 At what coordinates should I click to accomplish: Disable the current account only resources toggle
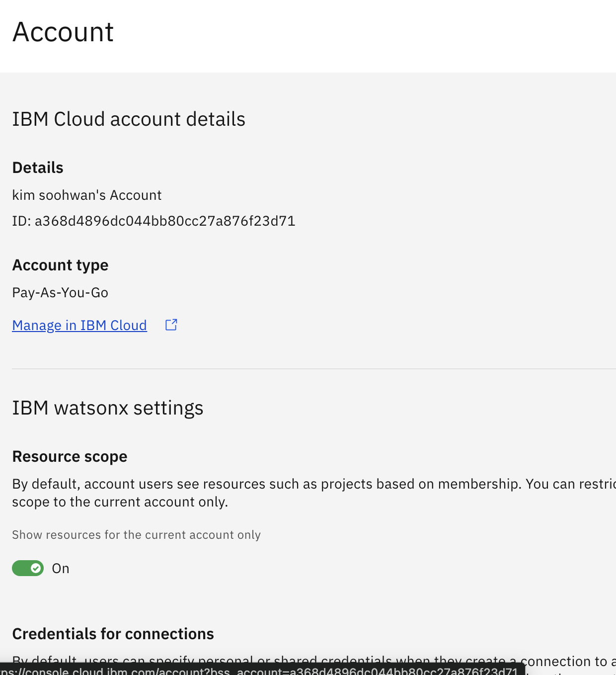28,568
